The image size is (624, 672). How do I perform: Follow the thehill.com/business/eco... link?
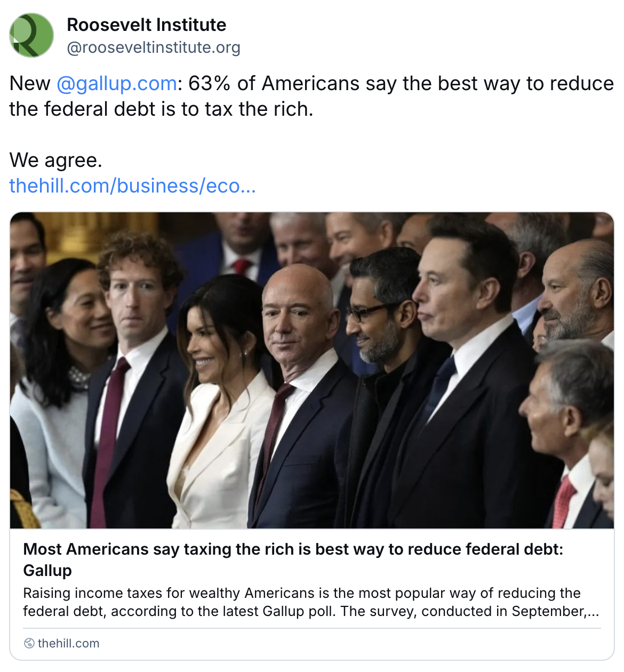(132, 186)
